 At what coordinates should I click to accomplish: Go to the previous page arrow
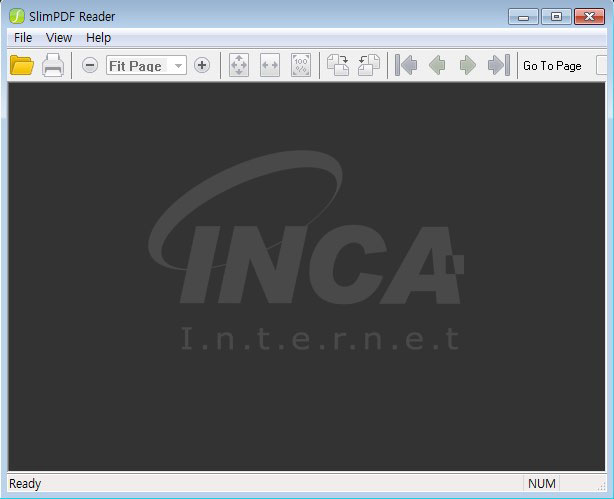click(x=437, y=65)
